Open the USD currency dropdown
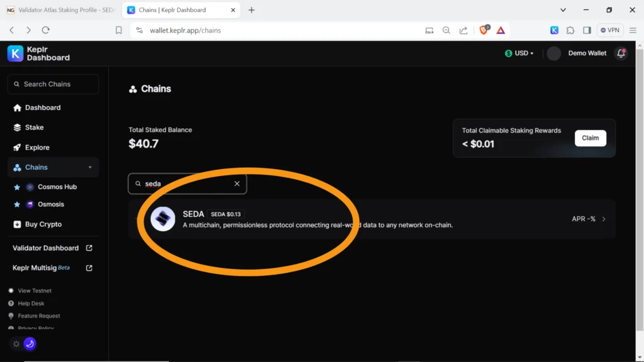Viewport: 644px width, 362px height. (x=519, y=53)
